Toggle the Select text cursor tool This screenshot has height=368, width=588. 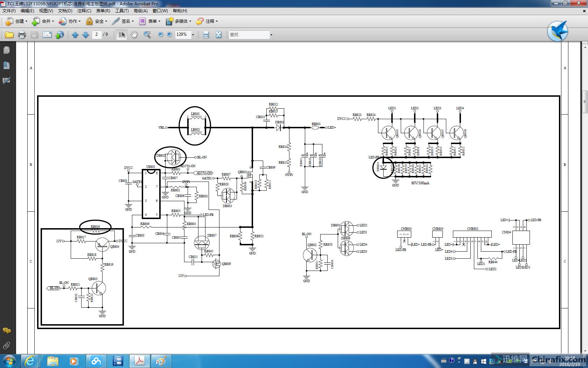click(121, 35)
